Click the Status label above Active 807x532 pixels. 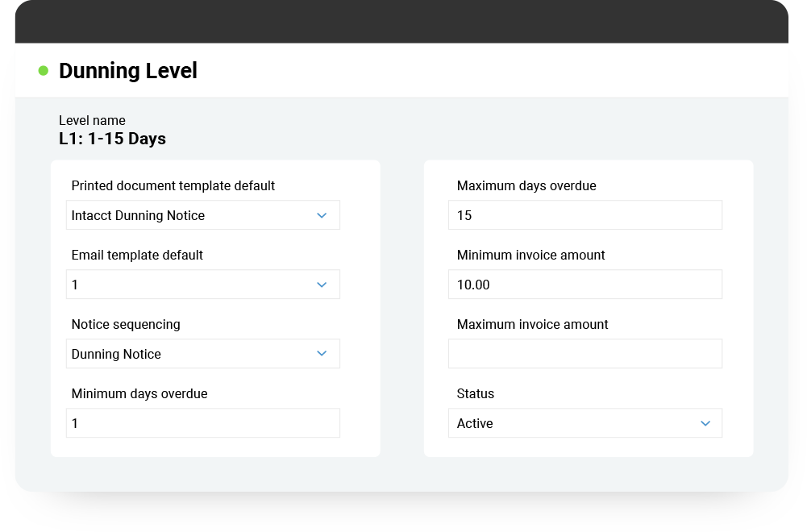[x=475, y=393]
